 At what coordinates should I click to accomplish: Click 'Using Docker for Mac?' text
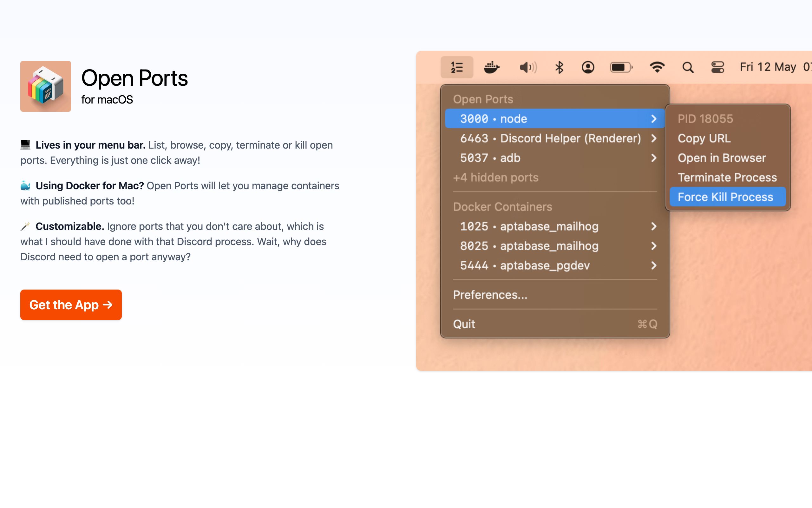pyautogui.click(x=89, y=186)
